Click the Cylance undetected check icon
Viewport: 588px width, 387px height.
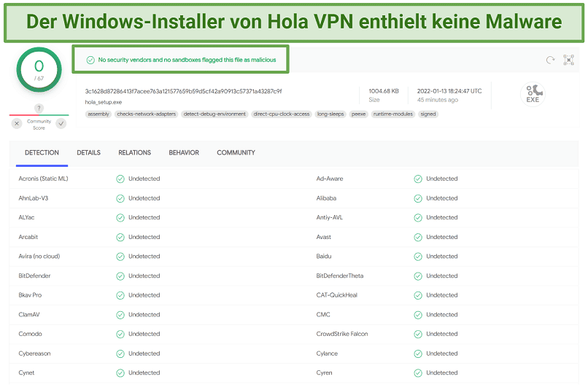coord(418,353)
